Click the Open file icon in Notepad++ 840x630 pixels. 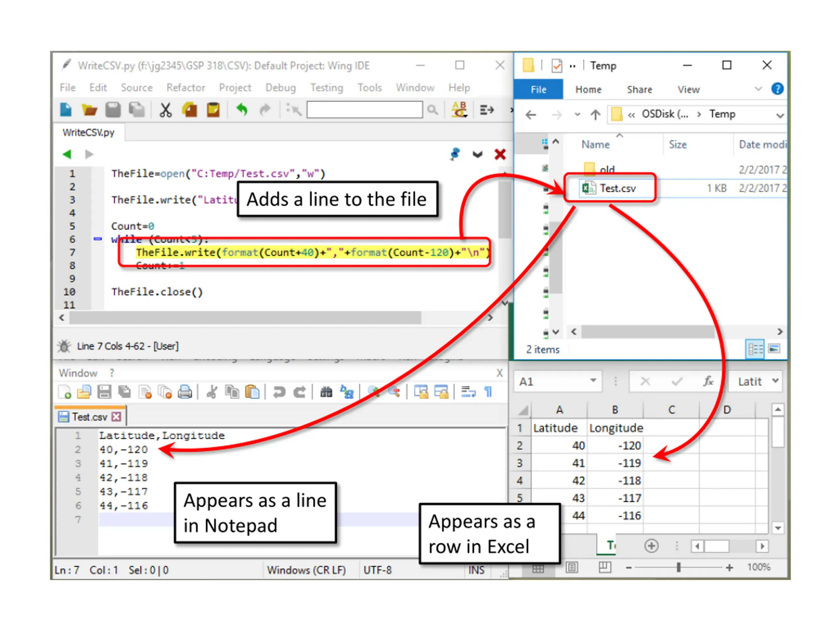[x=84, y=391]
